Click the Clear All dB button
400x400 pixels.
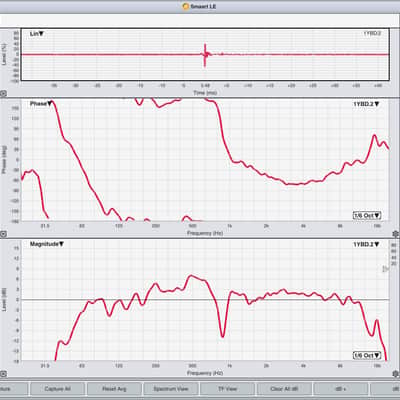[284, 389]
